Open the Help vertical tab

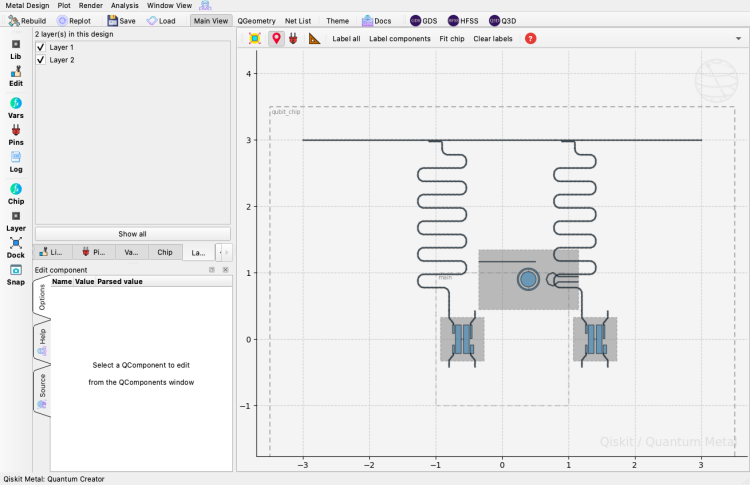42,342
